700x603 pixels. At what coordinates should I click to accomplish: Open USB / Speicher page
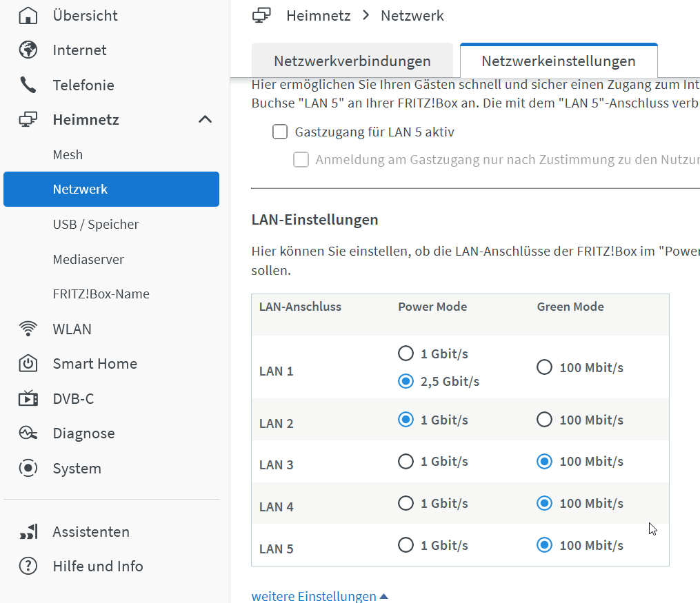[x=96, y=225]
